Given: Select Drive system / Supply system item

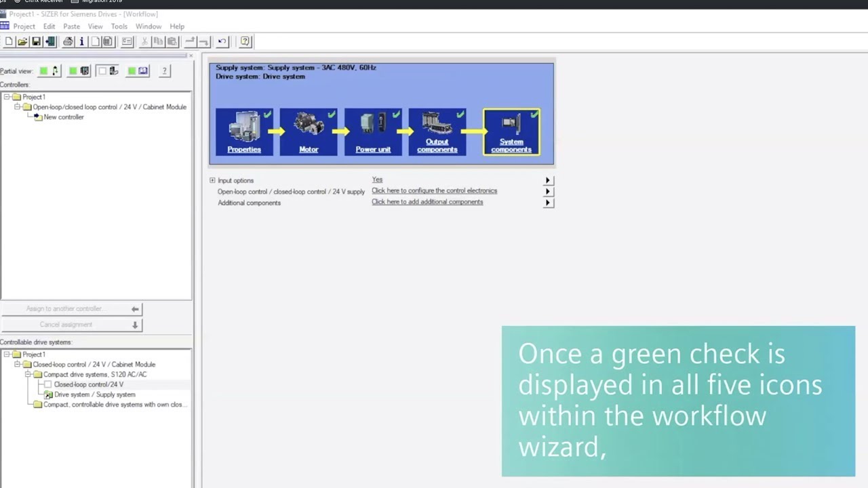Looking at the screenshot, I should pyautogui.click(x=95, y=394).
